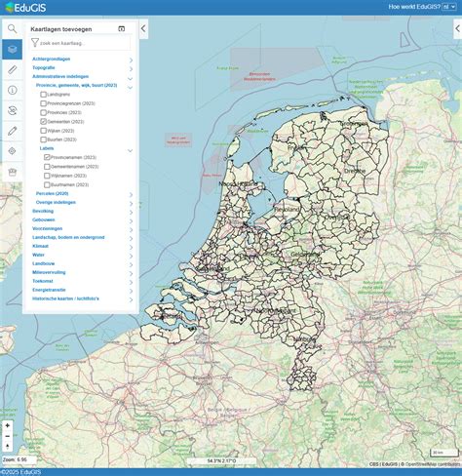Click in the zoek een kaartlaag field
The width and height of the screenshot is (462, 476).
point(80,43)
